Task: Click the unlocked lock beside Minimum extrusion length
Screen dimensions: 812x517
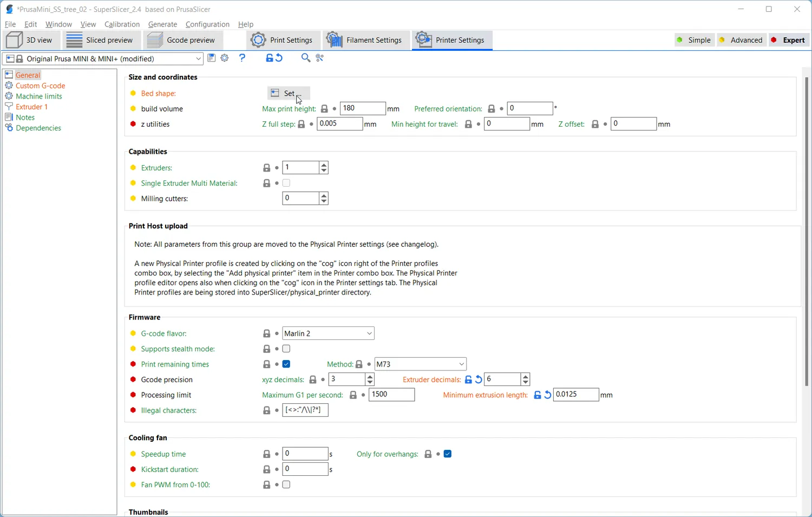Action: click(538, 395)
